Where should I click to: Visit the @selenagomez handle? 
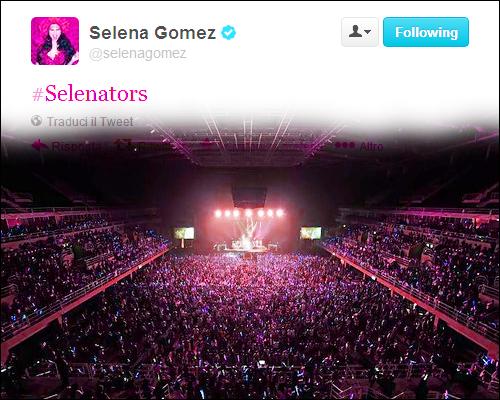point(138,54)
